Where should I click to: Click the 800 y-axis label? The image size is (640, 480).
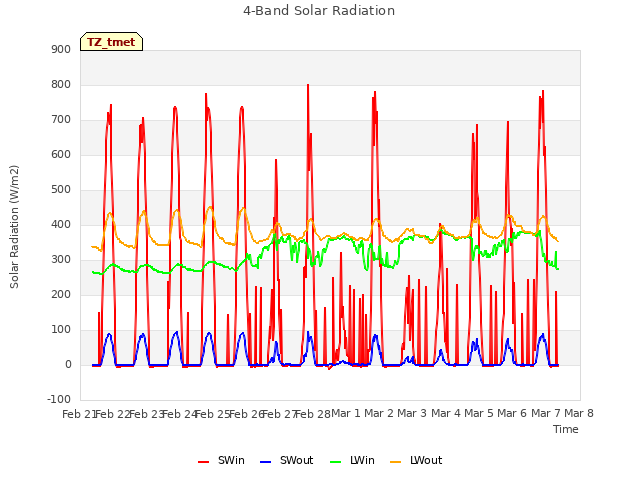(x=61, y=84)
